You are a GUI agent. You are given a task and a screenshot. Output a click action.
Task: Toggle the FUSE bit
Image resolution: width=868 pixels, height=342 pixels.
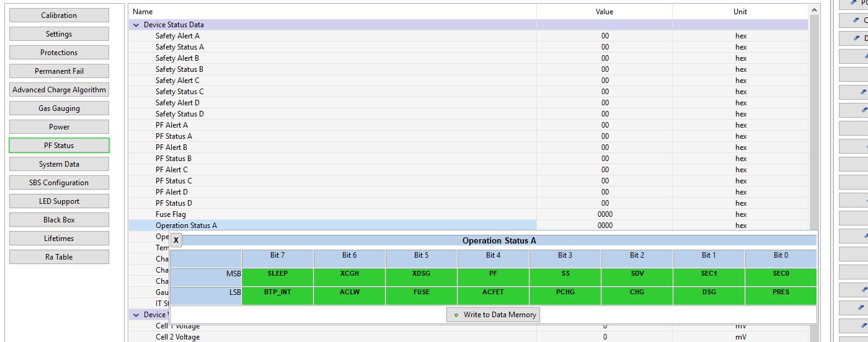422,296
